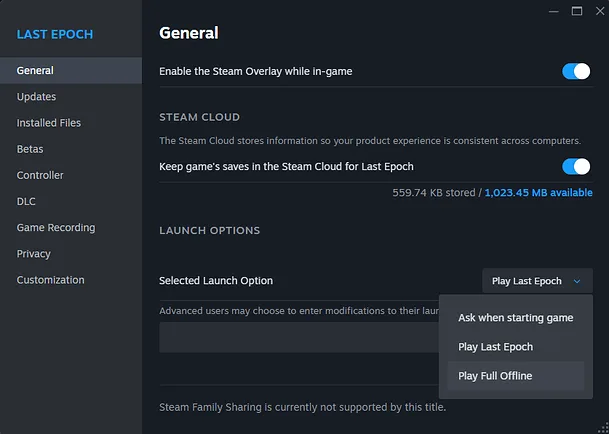Click the Steam Family Sharing notice text

tap(303, 408)
